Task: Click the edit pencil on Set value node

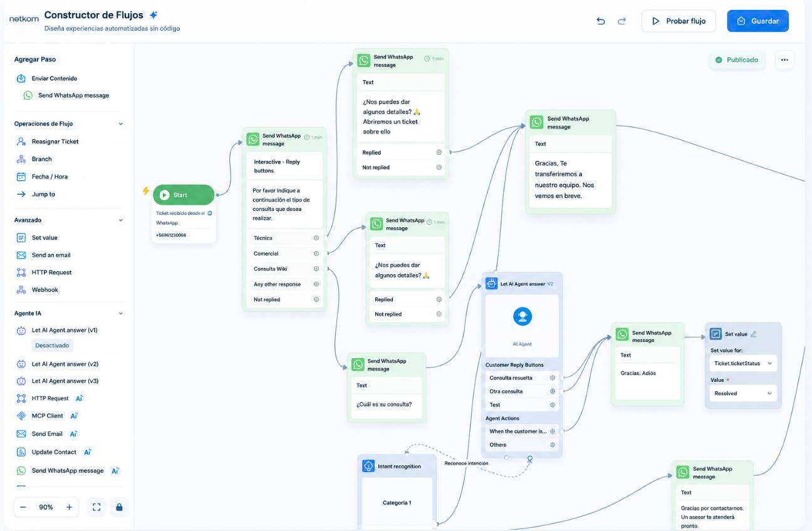Action: [x=754, y=334]
